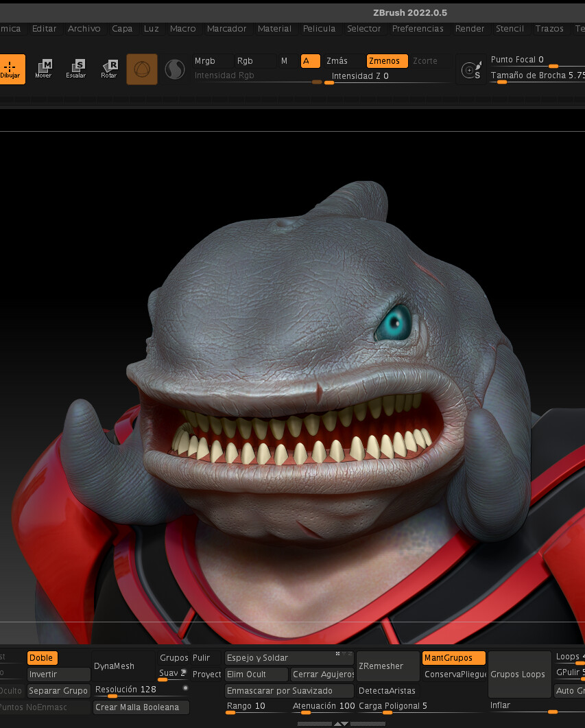Open the Pelicula menu

pyautogui.click(x=319, y=29)
